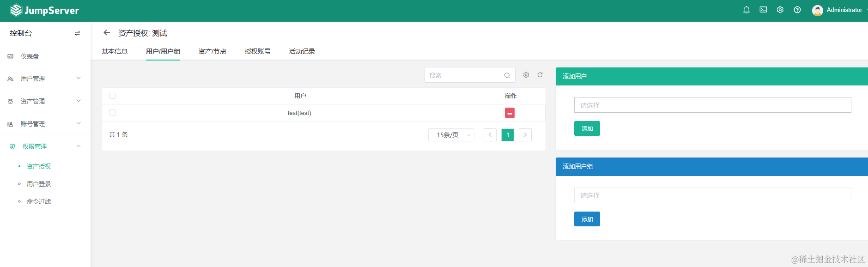Expand the 账号管理 menu chevron
The width and height of the screenshot is (868, 267).
point(79,123)
